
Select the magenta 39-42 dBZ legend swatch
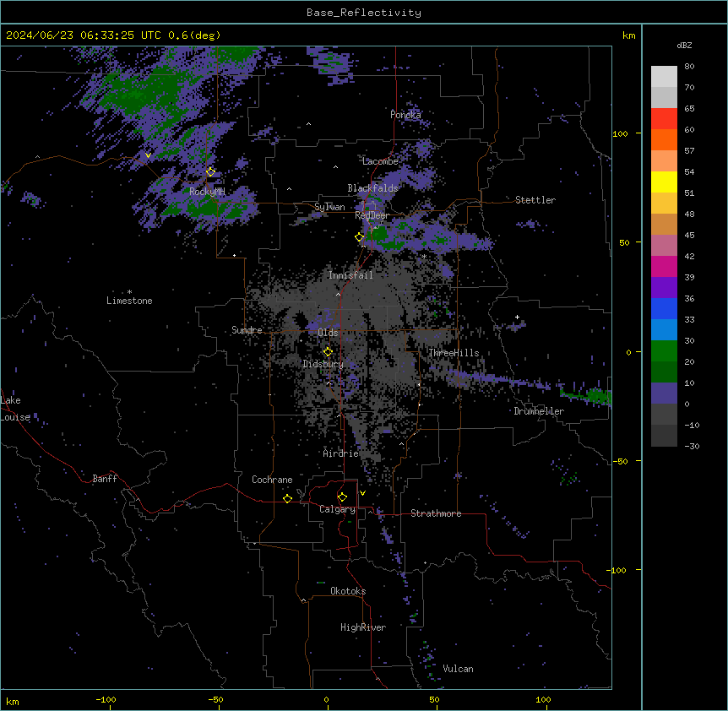click(x=664, y=267)
